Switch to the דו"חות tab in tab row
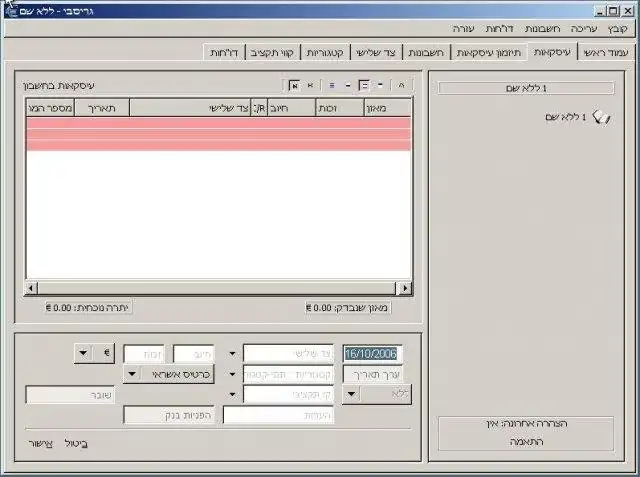Viewport: 640px width, 477px height. (x=224, y=53)
